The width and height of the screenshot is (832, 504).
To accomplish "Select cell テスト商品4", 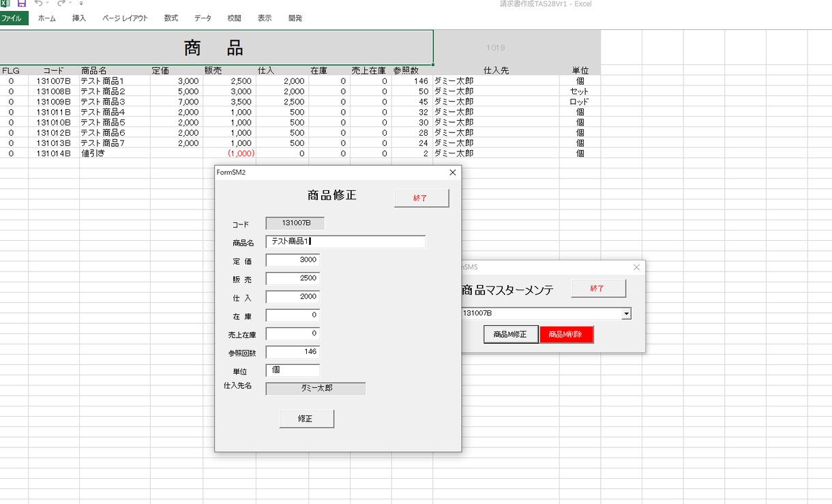I will pyautogui.click(x=115, y=112).
